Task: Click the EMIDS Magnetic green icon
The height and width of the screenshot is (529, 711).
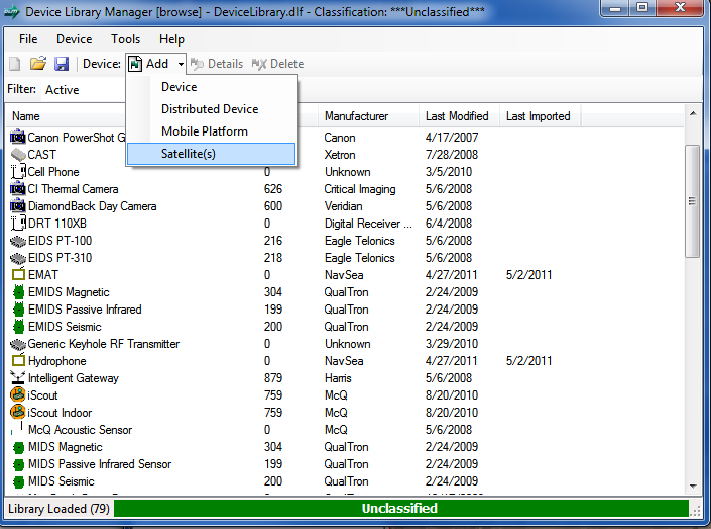Action: tap(18, 292)
